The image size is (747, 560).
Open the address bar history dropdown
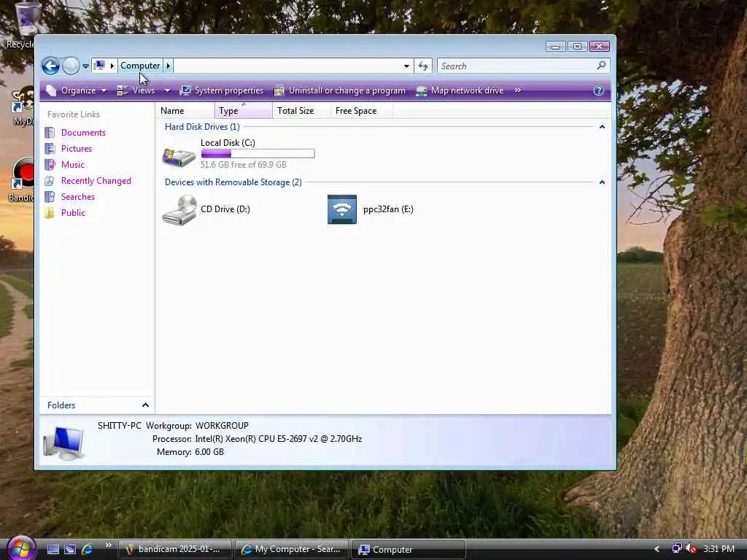pos(406,66)
